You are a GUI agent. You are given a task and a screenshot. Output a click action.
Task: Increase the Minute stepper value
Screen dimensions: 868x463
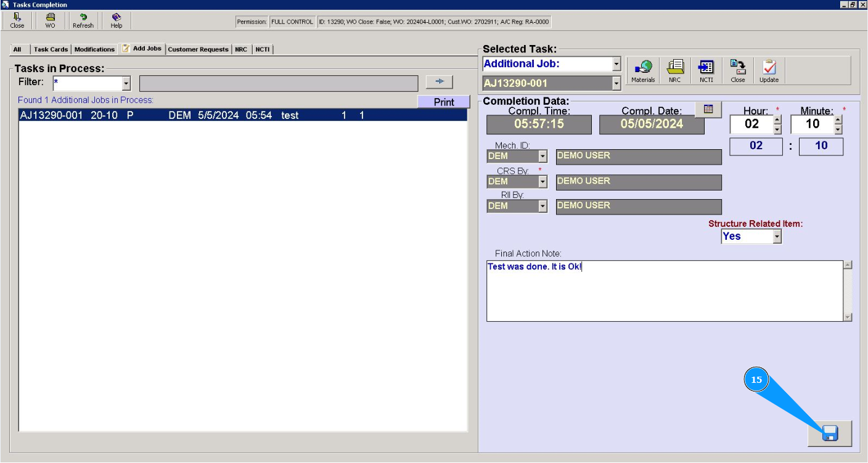tap(838, 120)
